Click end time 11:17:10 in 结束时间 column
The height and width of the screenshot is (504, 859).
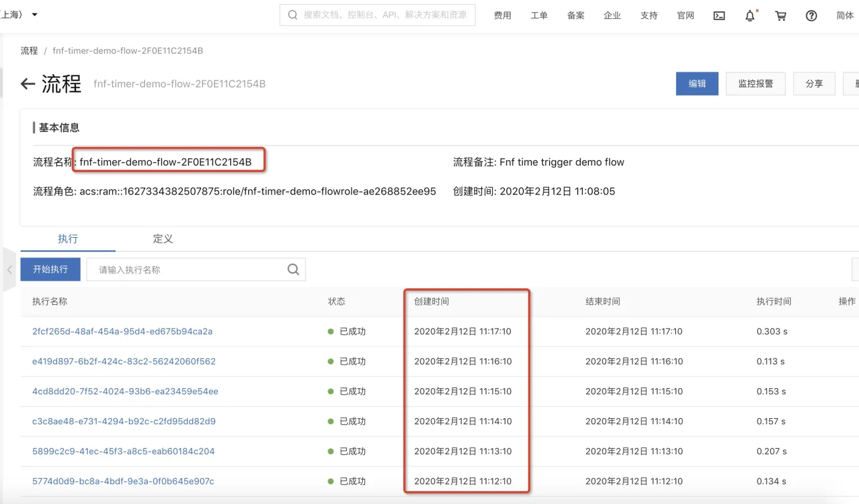[634, 332]
